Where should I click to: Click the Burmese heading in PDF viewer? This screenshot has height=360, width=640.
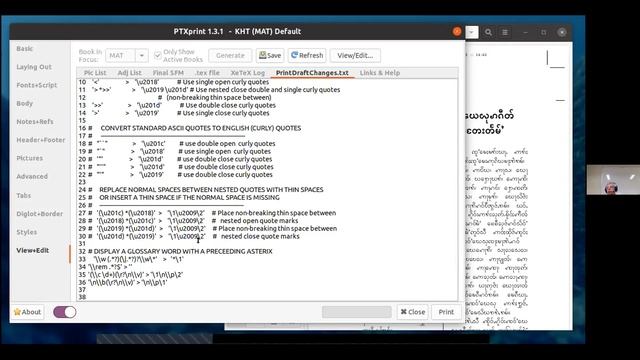[489, 123]
